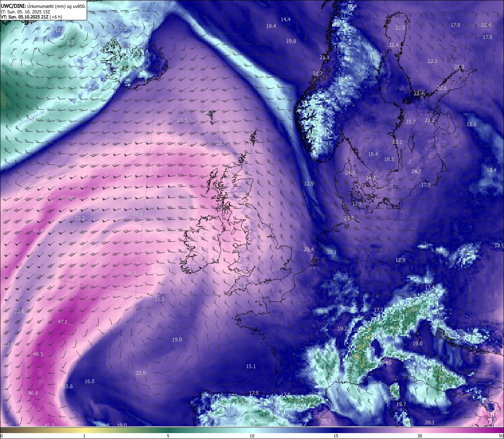Screen dimensions: 504x439
Task: Click the initial time line 'IT: Sun. 05. 10. 2025 15Z'
Action: [x=26, y=12]
